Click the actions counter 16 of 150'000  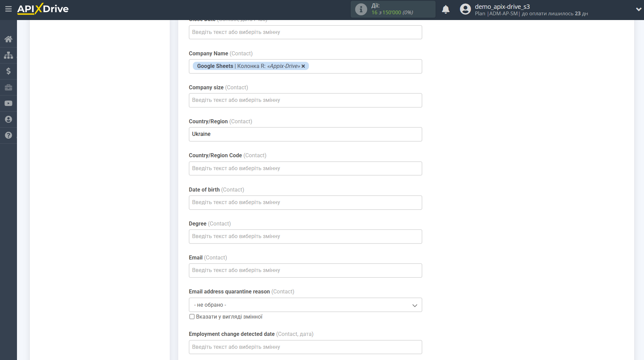(392, 13)
